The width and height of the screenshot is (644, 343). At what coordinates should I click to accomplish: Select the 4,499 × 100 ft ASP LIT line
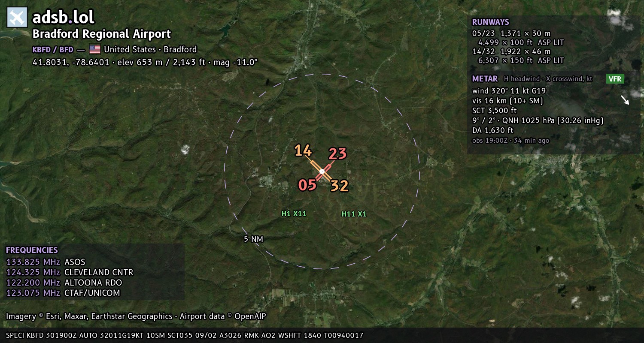tap(521, 42)
